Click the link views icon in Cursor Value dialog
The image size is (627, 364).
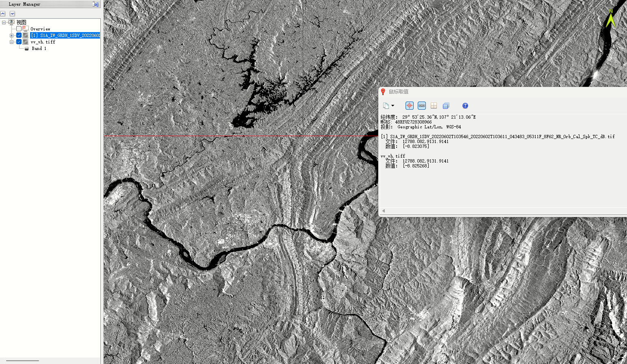pos(421,105)
